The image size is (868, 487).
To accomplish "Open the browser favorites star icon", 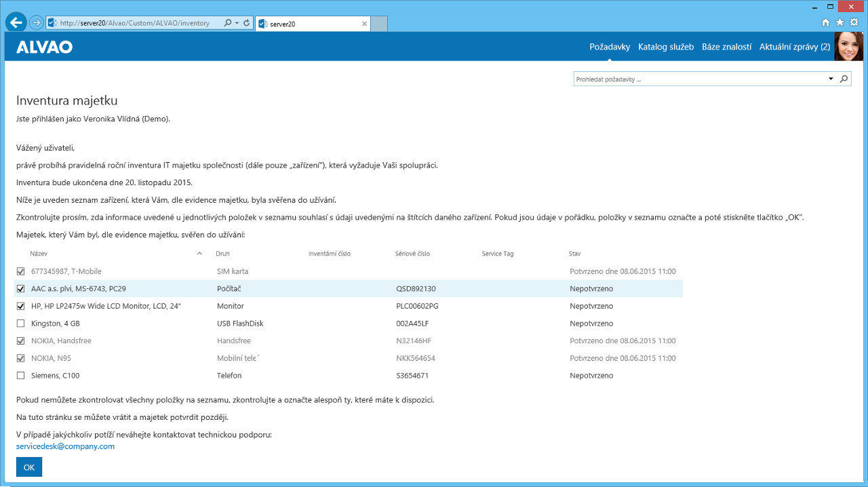I will 840,22.
